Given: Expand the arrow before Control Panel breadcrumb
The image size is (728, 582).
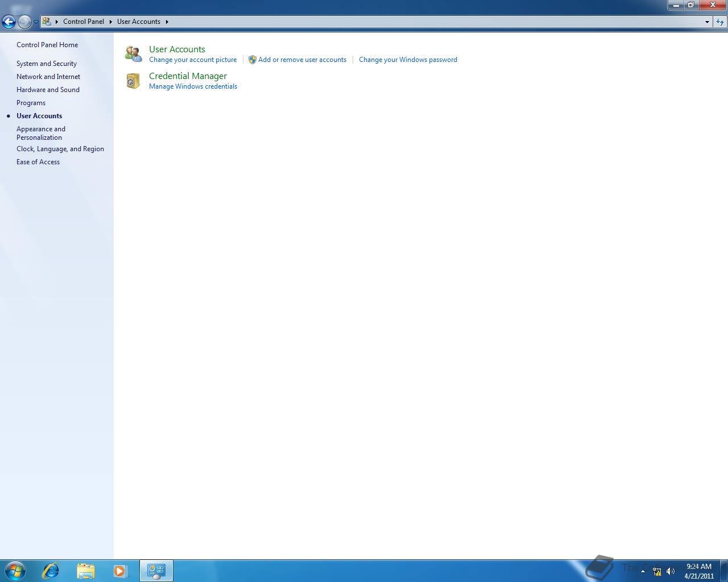Looking at the screenshot, I should click(56, 22).
